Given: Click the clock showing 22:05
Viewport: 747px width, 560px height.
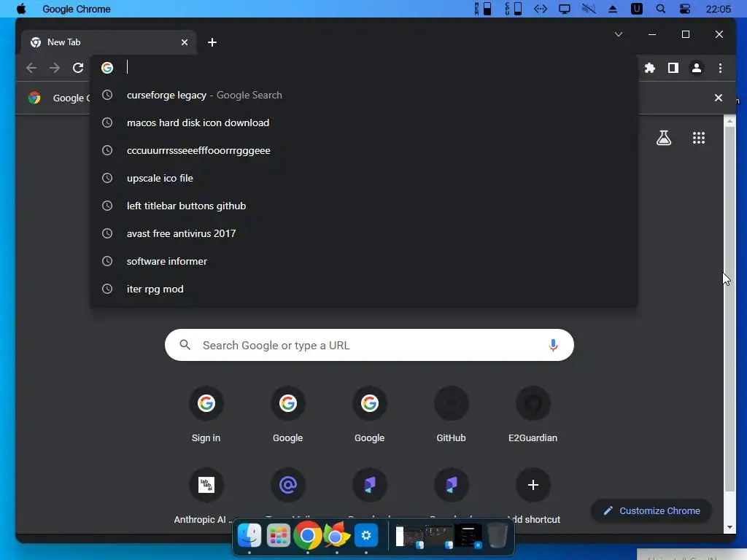Looking at the screenshot, I should point(718,9).
